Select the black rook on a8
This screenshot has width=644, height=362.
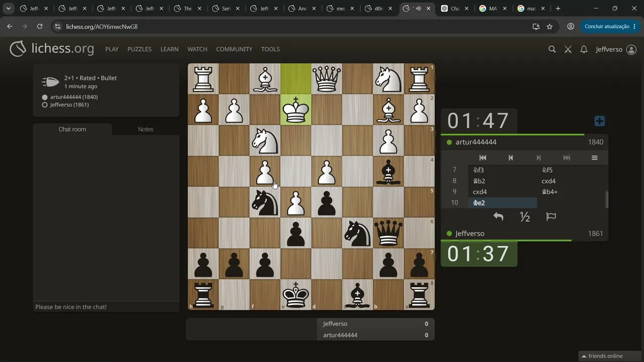(419, 294)
